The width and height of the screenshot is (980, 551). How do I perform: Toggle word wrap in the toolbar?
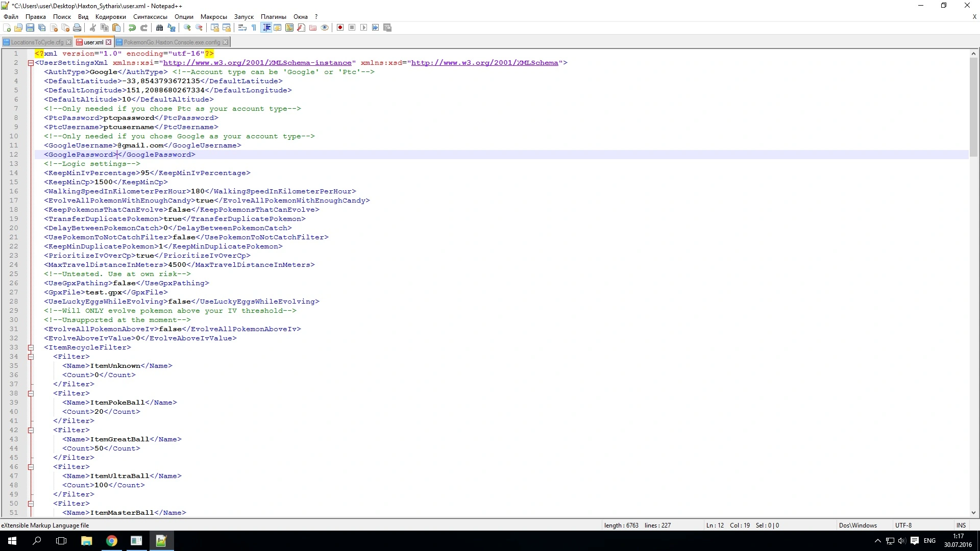pos(242,28)
